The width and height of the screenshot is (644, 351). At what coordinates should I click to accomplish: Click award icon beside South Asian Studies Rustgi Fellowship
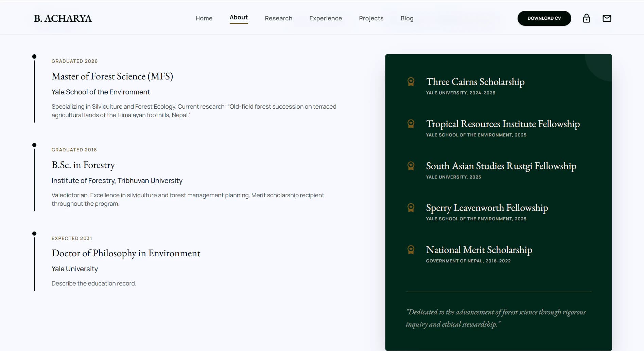point(411,166)
